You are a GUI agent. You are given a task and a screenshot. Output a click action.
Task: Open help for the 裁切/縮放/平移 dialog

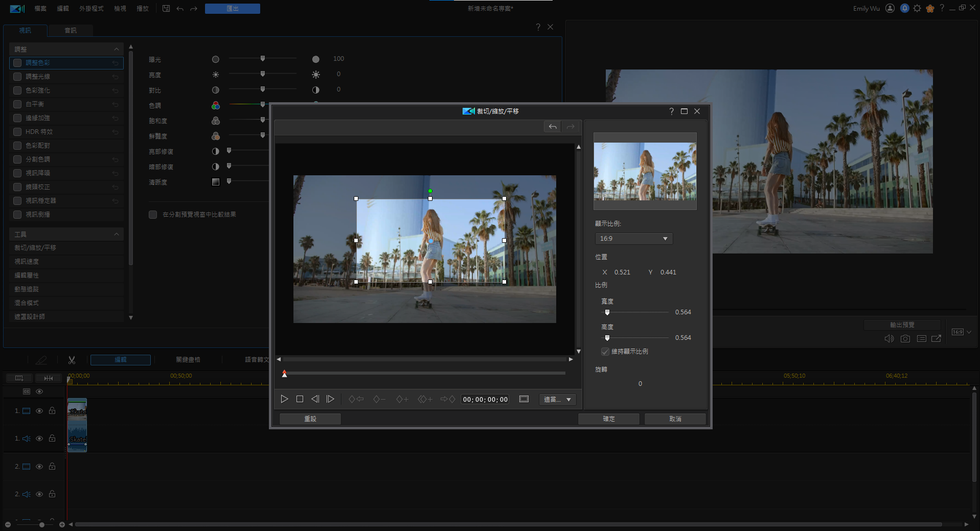click(x=671, y=111)
